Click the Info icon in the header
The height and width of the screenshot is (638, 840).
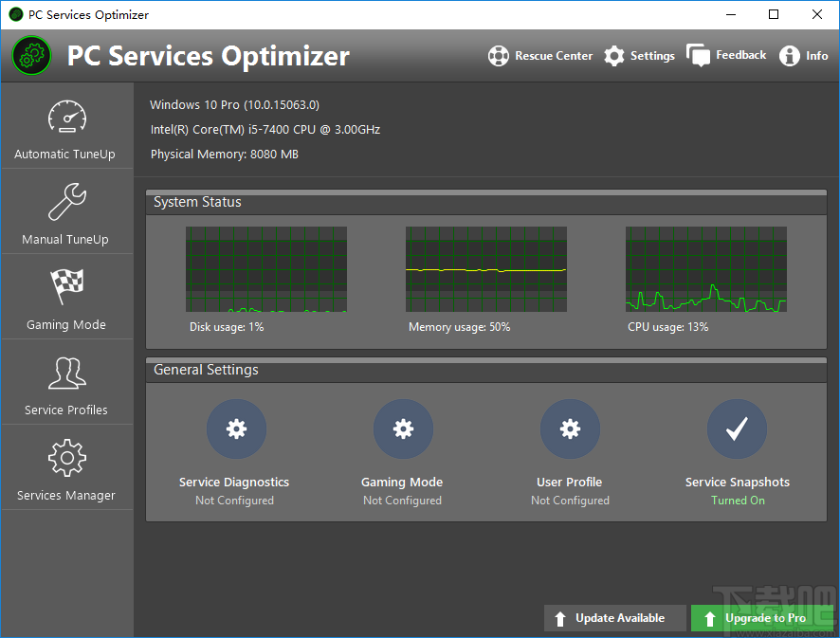pos(803,55)
